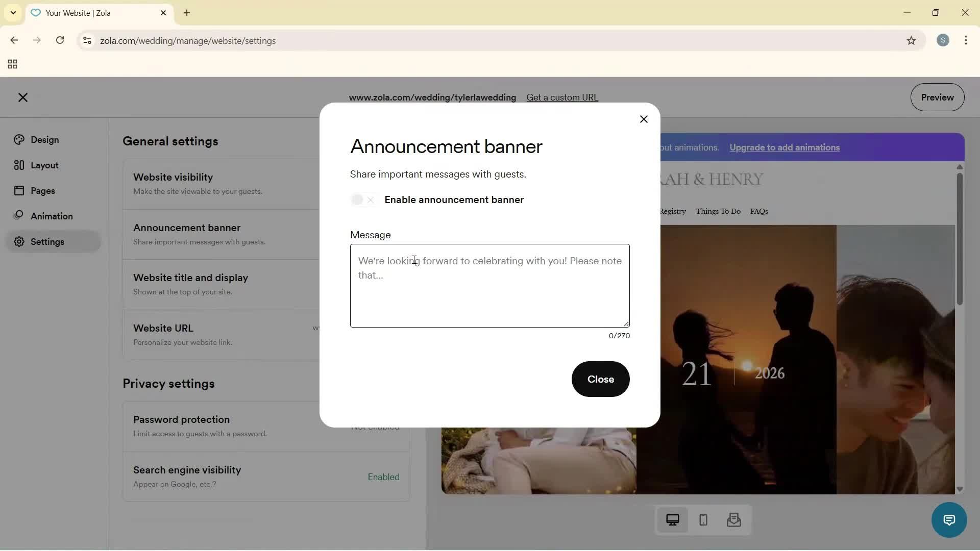
Task: Enable the announcement banner toggle
Action: tap(363, 199)
